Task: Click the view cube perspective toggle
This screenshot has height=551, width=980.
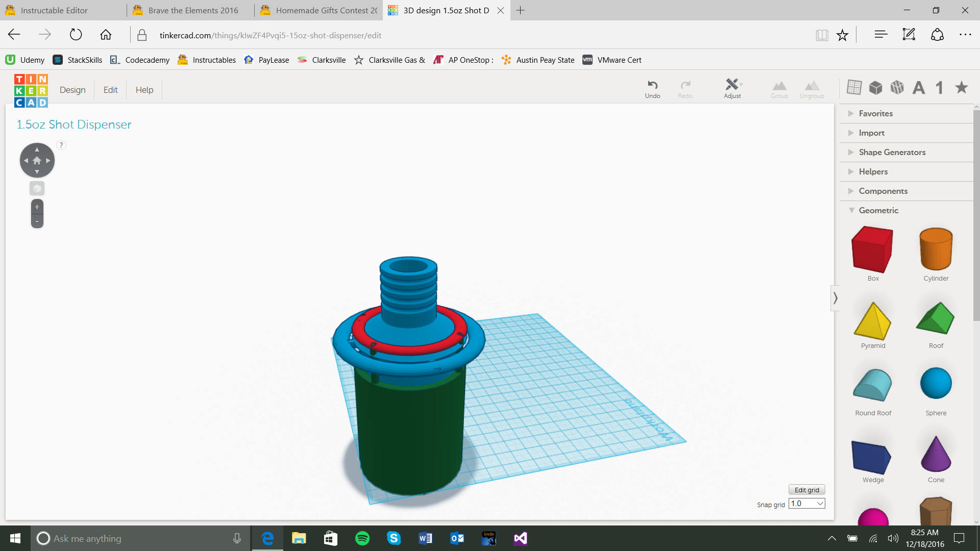Action: 37,188
